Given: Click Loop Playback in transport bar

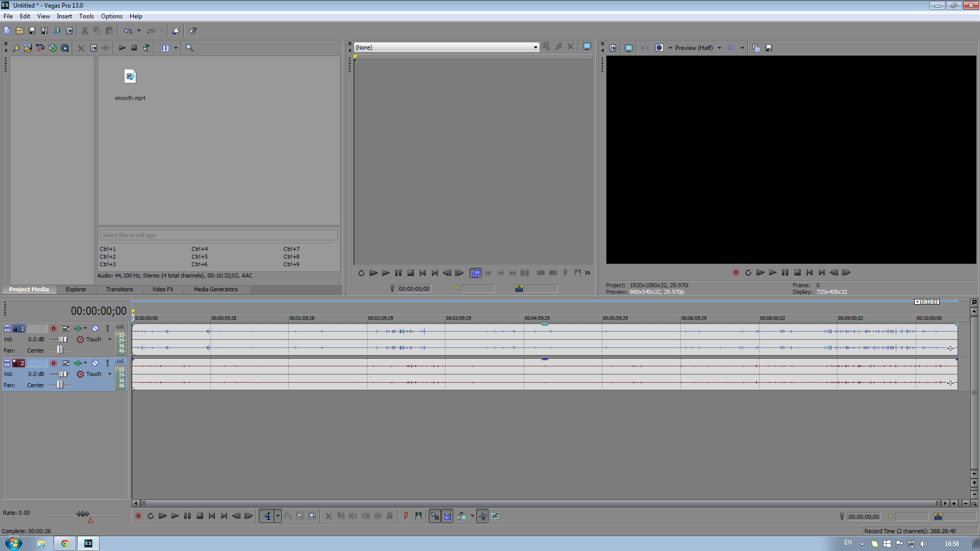Looking at the screenshot, I should 151,516.
